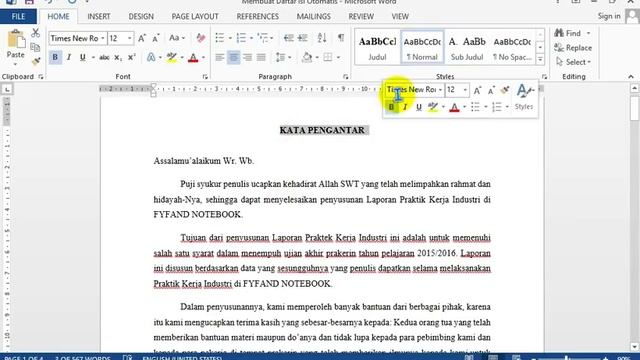Open Styles on mini toolbar

point(524,97)
